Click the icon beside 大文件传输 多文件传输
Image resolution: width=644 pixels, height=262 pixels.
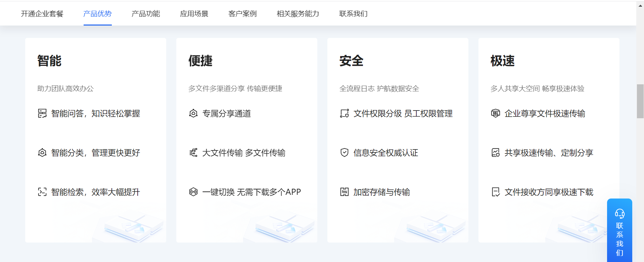[193, 153]
